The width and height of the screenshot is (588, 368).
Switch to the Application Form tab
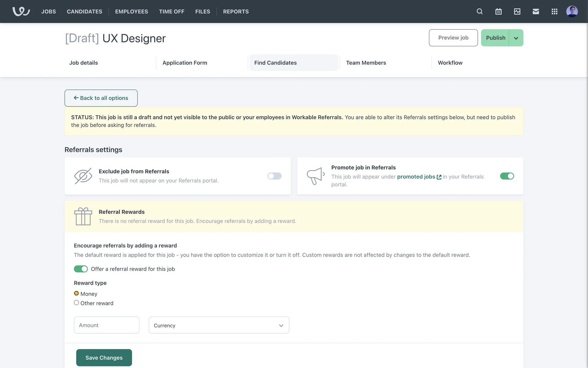(185, 63)
